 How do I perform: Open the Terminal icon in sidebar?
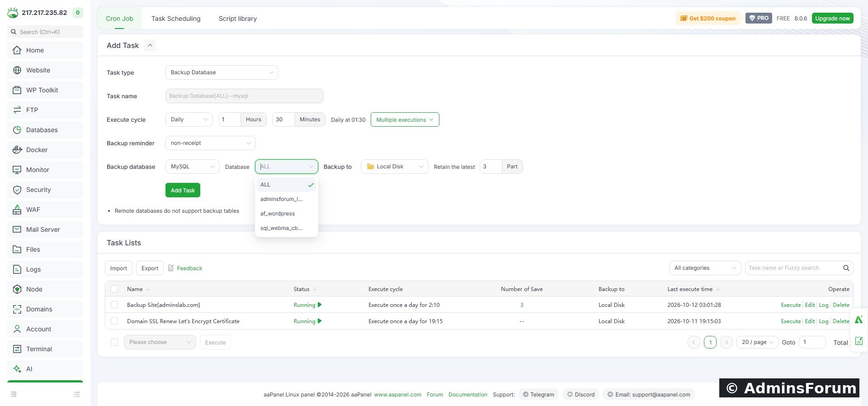point(17,349)
